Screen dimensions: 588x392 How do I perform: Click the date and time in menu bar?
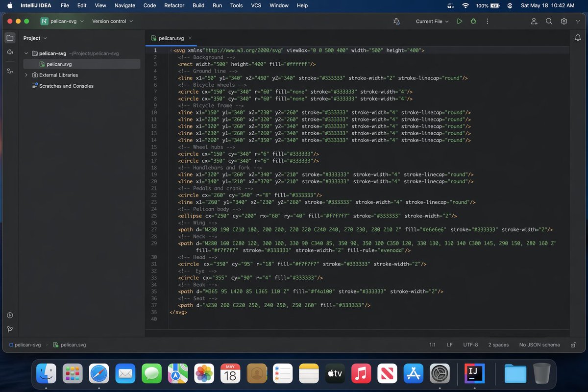pyautogui.click(x=547, y=5)
